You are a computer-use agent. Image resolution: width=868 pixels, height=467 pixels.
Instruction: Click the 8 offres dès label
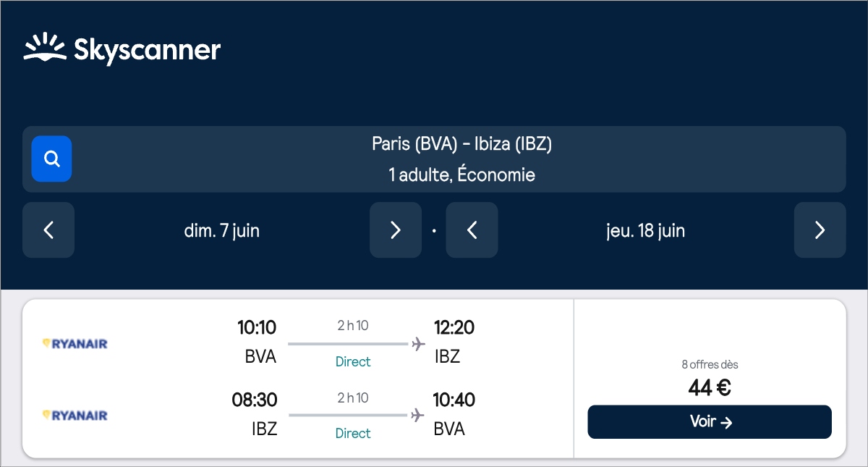pos(710,365)
